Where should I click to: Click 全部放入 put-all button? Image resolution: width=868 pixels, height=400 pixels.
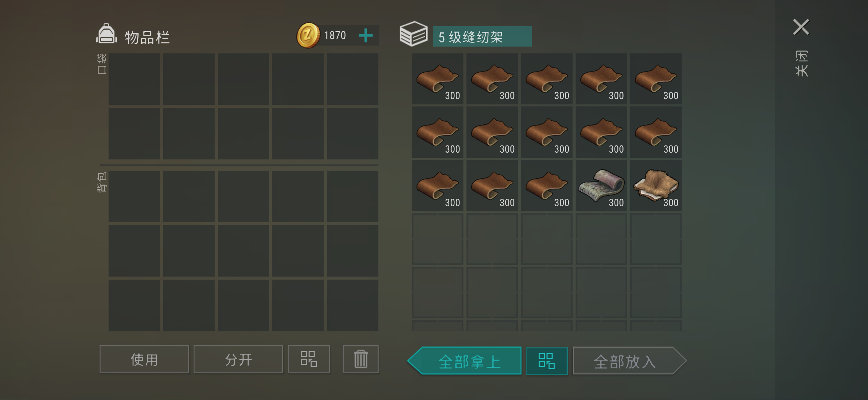pyautogui.click(x=630, y=361)
